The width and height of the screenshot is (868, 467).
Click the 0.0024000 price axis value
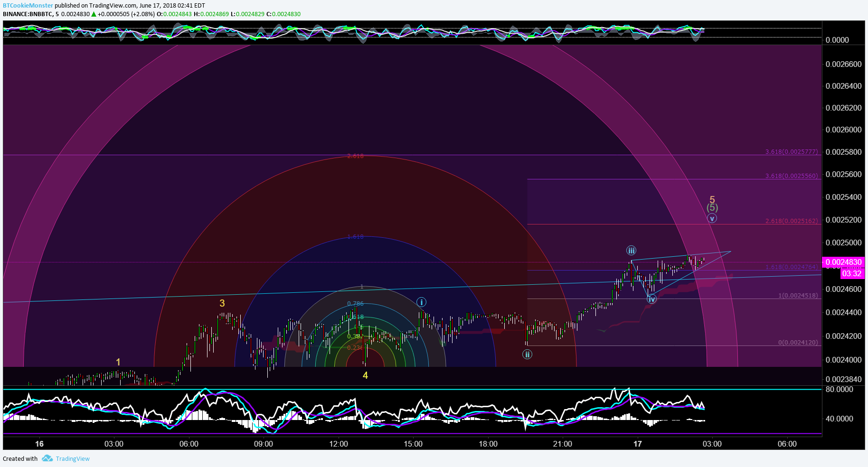click(x=843, y=360)
